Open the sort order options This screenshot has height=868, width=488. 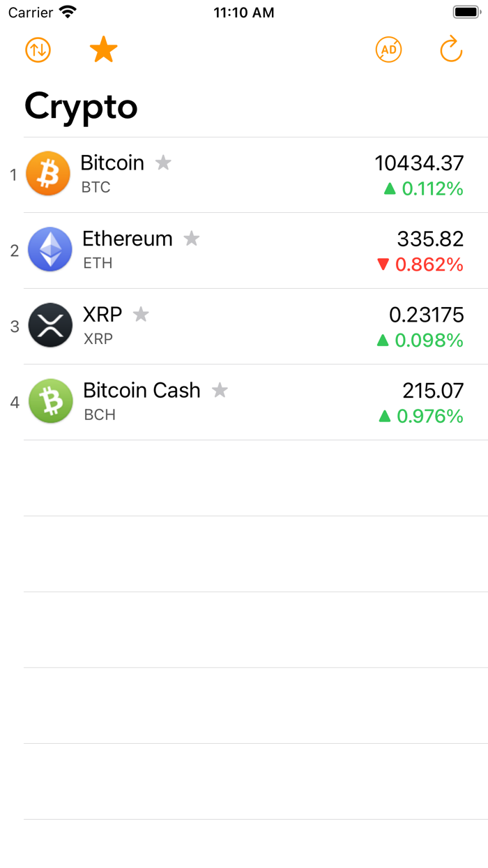tap(38, 50)
